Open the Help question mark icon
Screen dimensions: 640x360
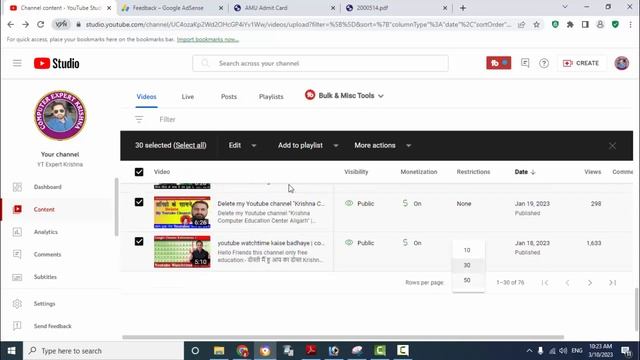click(x=544, y=63)
